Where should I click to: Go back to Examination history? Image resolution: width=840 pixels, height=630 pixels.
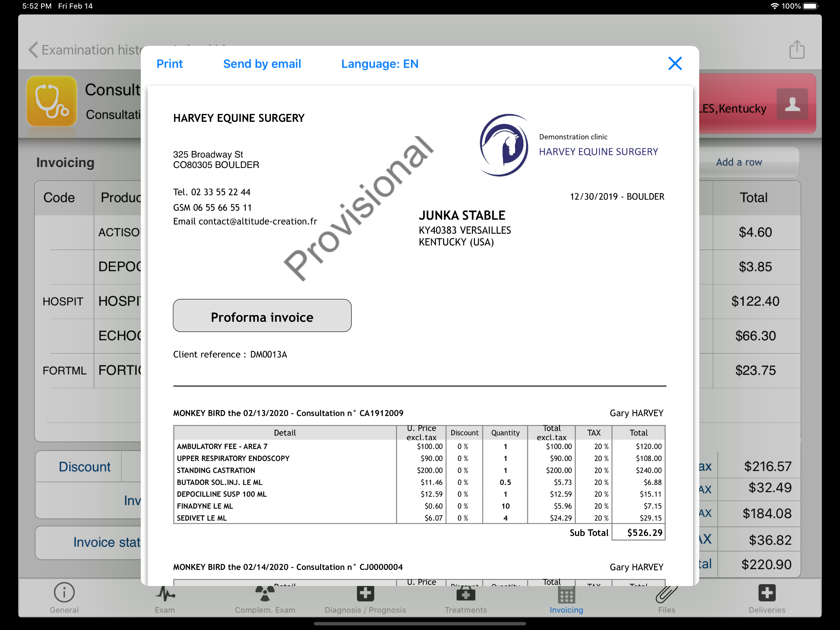click(x=85, y=50)
